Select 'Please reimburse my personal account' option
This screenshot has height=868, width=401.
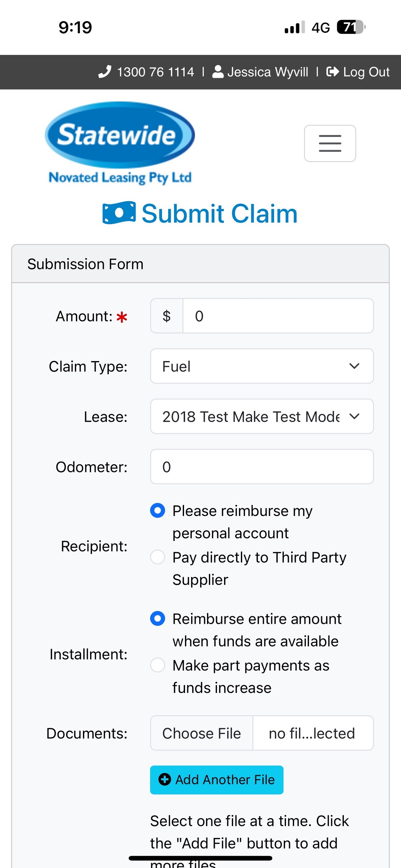tap(158, 511)
